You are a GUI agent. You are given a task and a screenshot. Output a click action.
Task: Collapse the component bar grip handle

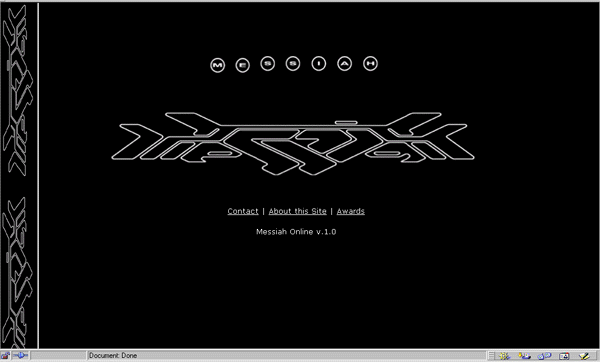point(491,356)
